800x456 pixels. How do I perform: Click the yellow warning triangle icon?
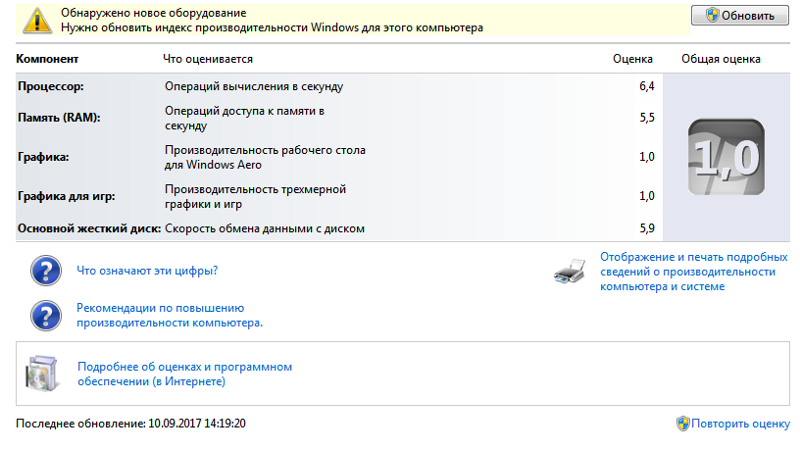point(37,21)
